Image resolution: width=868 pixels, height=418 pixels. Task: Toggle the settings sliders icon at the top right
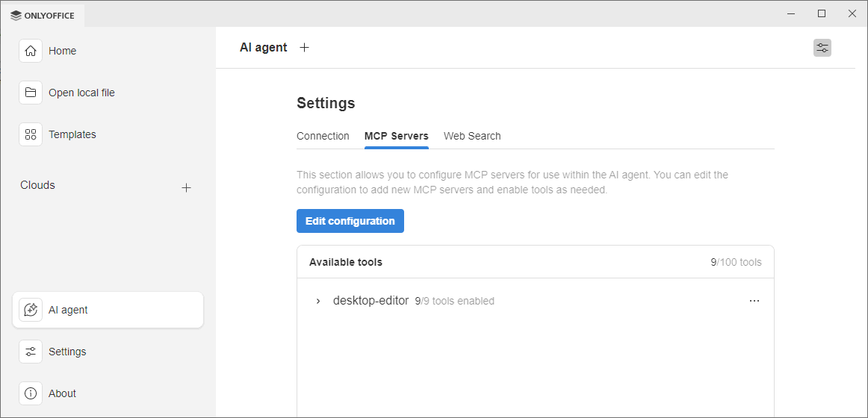822,48
